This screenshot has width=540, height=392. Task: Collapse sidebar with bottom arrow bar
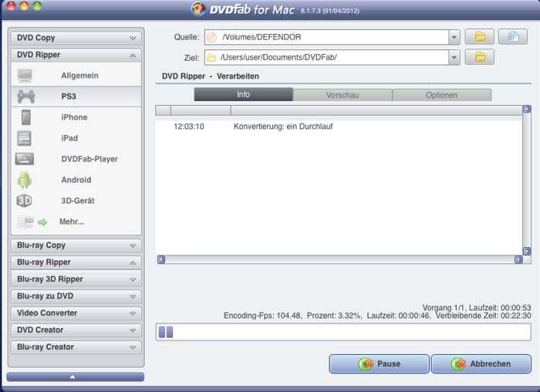(76, 377)
